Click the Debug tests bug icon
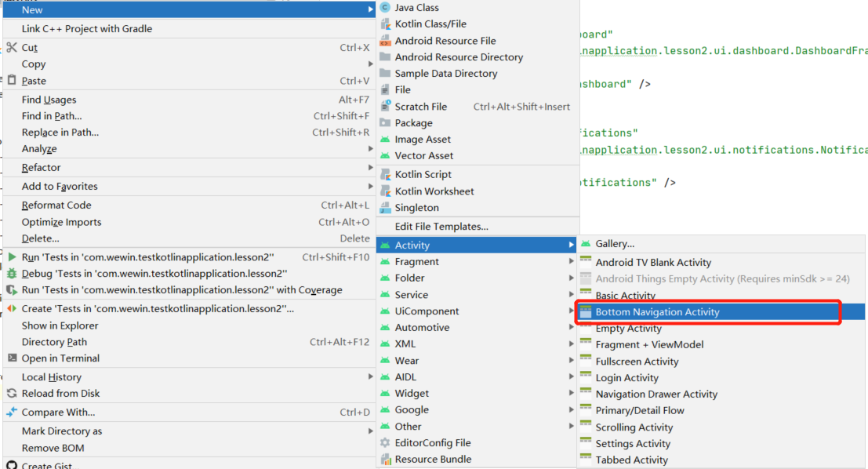The height and width of the screenshot is (469, 868). point(12,273)
